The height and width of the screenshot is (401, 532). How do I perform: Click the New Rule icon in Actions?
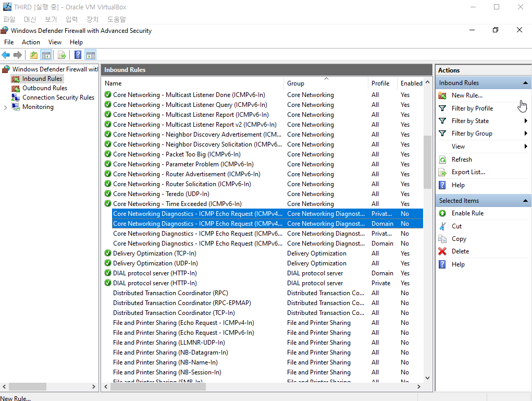442,95
